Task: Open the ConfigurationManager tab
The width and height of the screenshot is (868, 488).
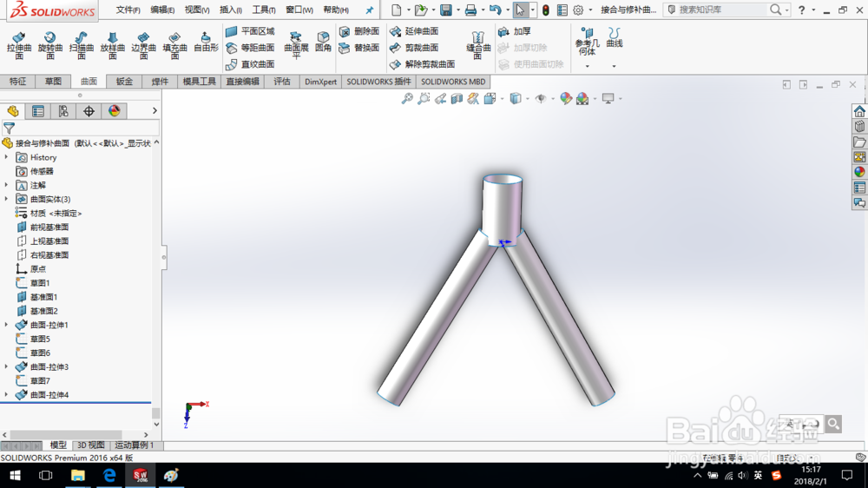Action: [x=63, y=111]
